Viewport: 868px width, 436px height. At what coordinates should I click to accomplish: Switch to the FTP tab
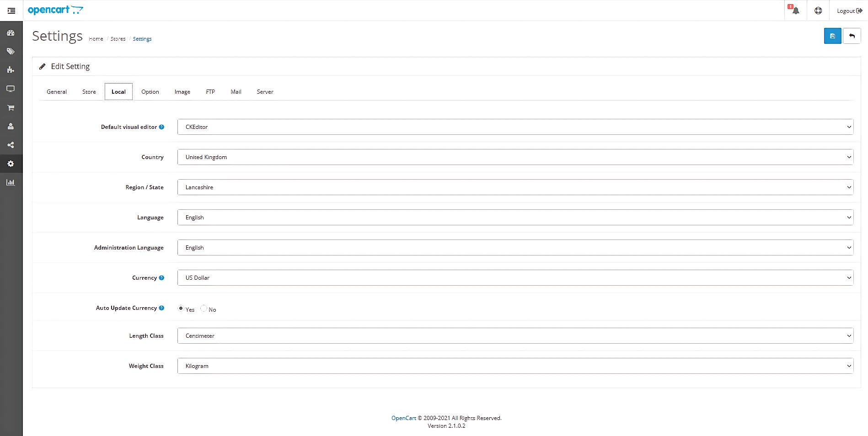coord(210,92)
